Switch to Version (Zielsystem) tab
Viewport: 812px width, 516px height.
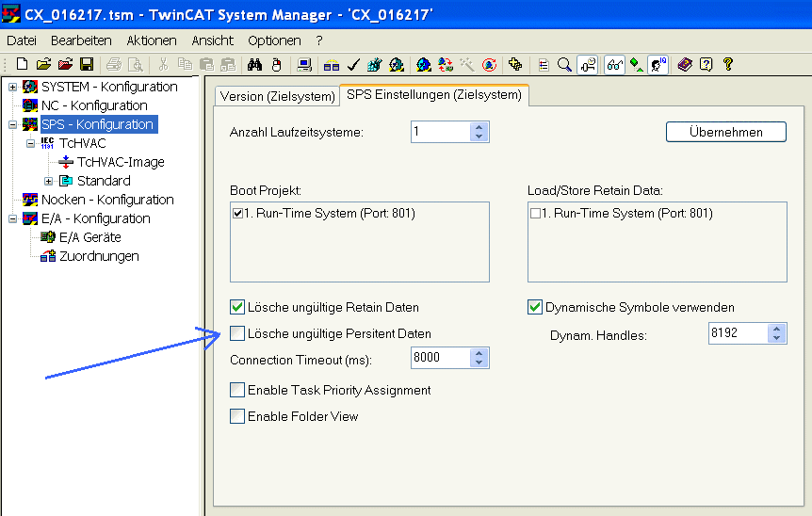coord(278,96)
